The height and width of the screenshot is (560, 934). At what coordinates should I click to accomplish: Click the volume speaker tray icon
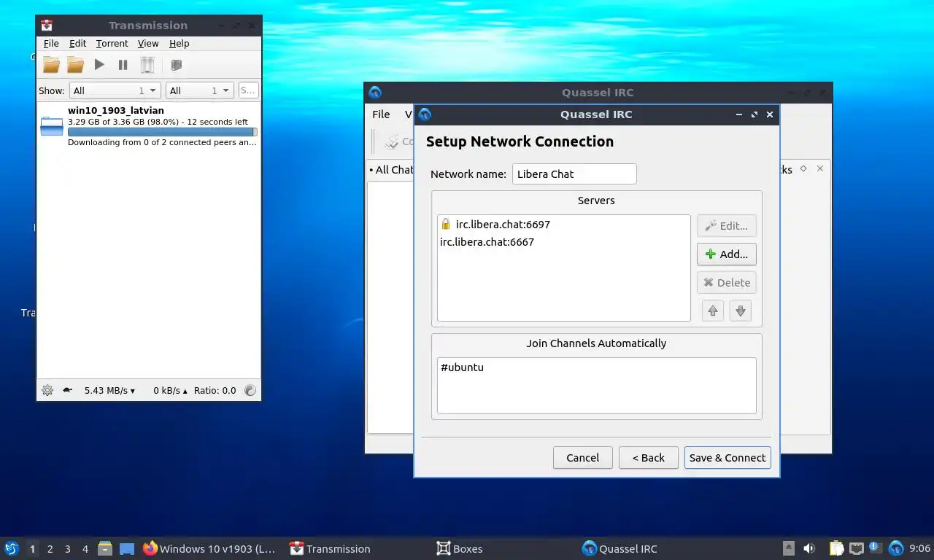point(809,548)
